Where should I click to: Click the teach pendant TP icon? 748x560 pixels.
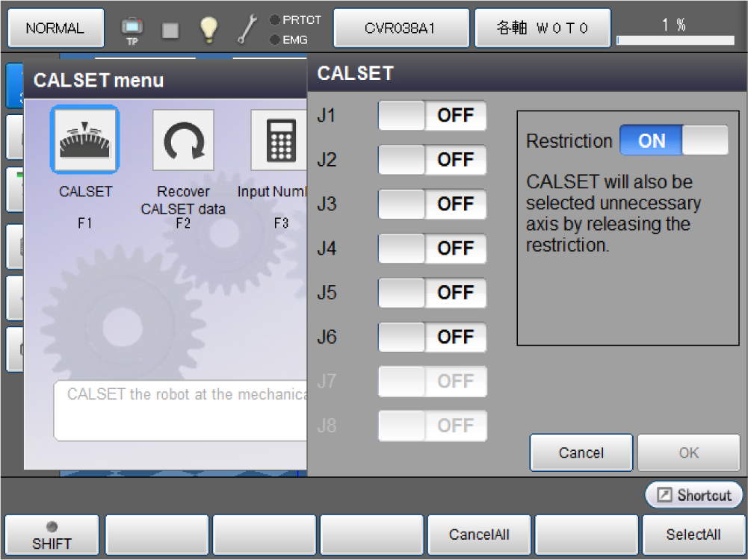click(x=132, y=29)
